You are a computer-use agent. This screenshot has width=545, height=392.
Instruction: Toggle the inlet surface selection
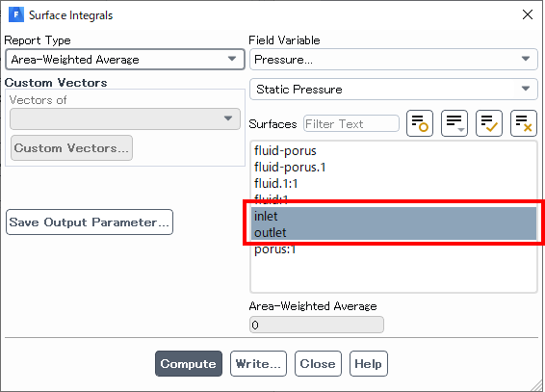[x=394, y=216]
